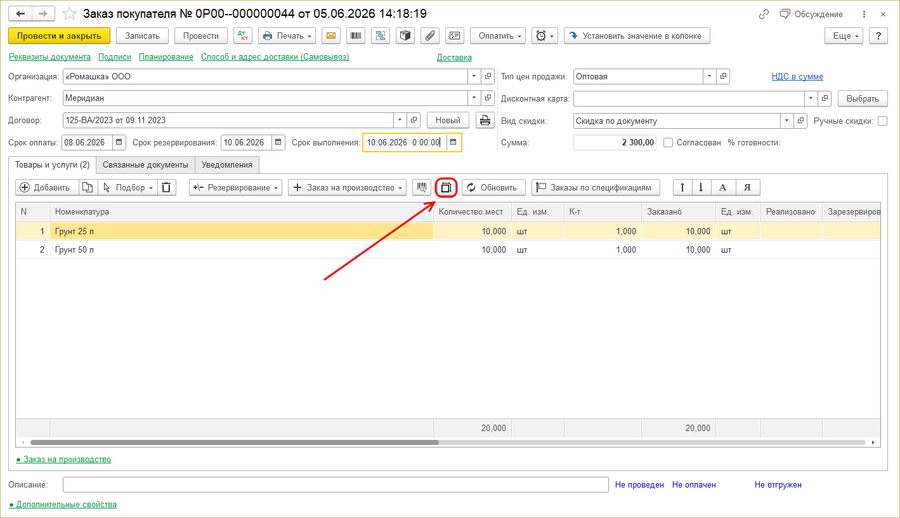Open Заказы по спецификациям
The height and width of the screenshot is (518, 900).
coord(595,187)
